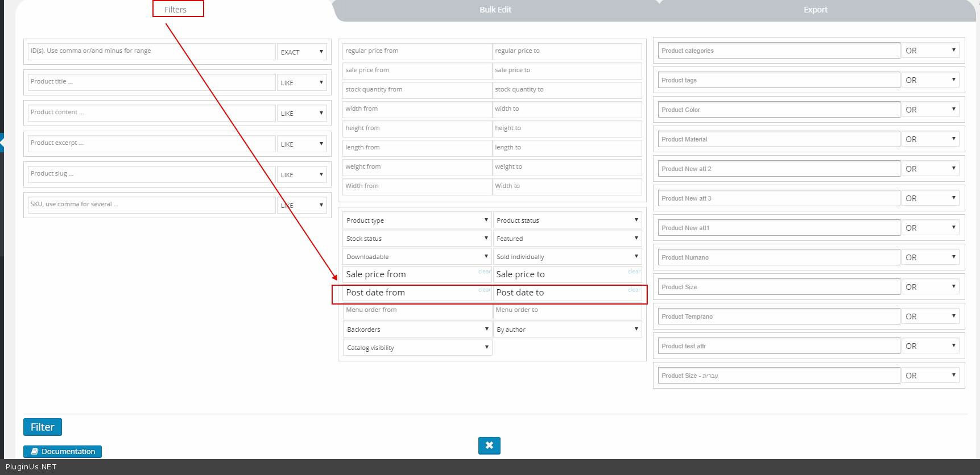Image resolution: width=980 pixels, height=475 pixels.
Task: Clear the Sale price to date
Action: pos(634,272)
